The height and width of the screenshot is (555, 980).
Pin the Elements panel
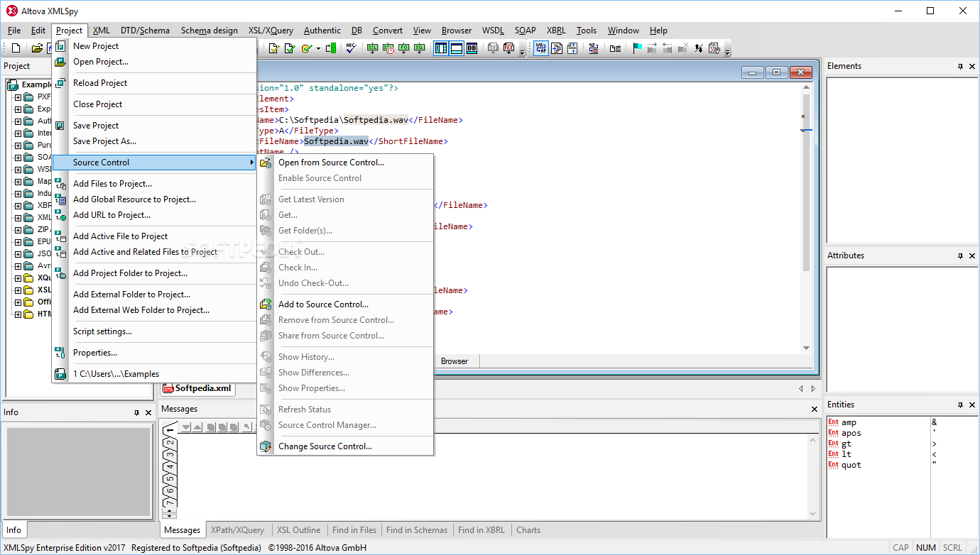tap(960, 66)
